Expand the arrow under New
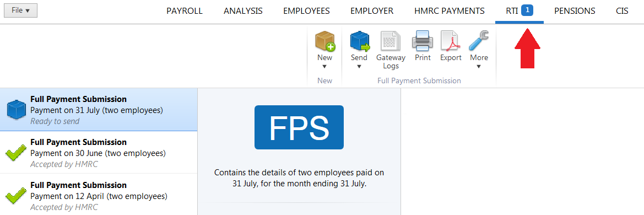This screenshot has width=644, height=215. (324, 67)
